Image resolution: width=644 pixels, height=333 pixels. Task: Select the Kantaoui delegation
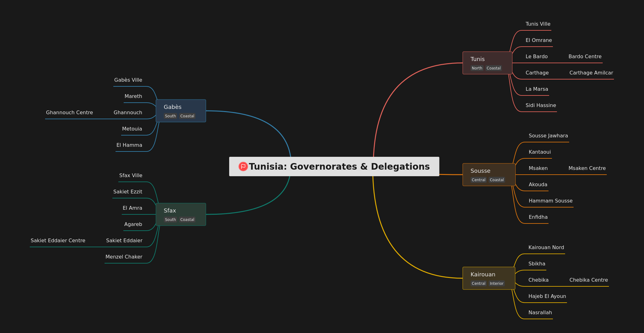(x=540, y=152)
